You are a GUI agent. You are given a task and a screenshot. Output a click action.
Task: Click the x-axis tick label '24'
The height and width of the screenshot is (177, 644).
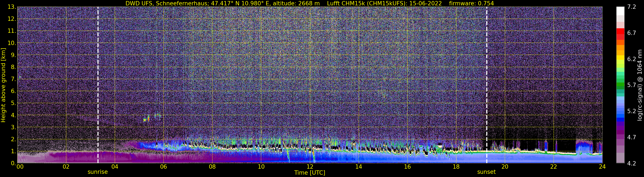602,167
